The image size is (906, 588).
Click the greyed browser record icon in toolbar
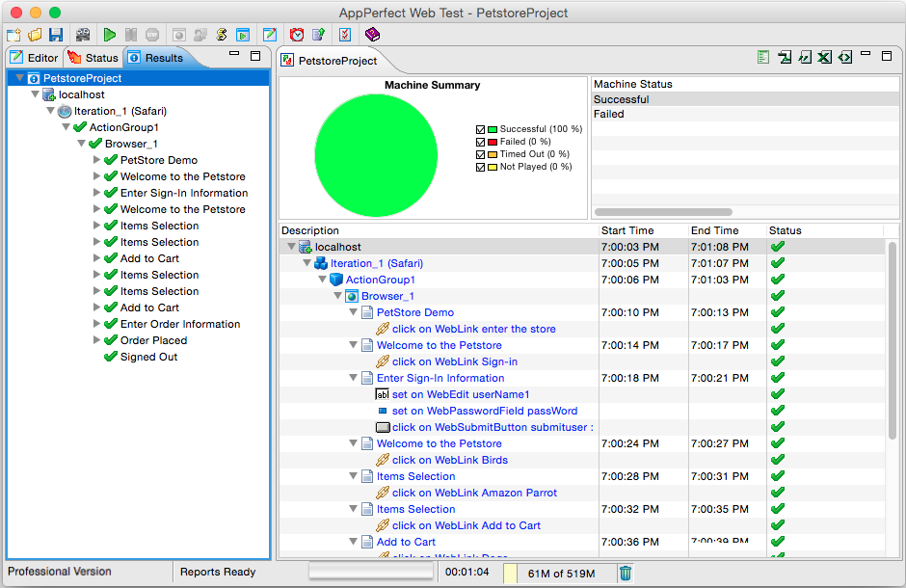[179, 35]
